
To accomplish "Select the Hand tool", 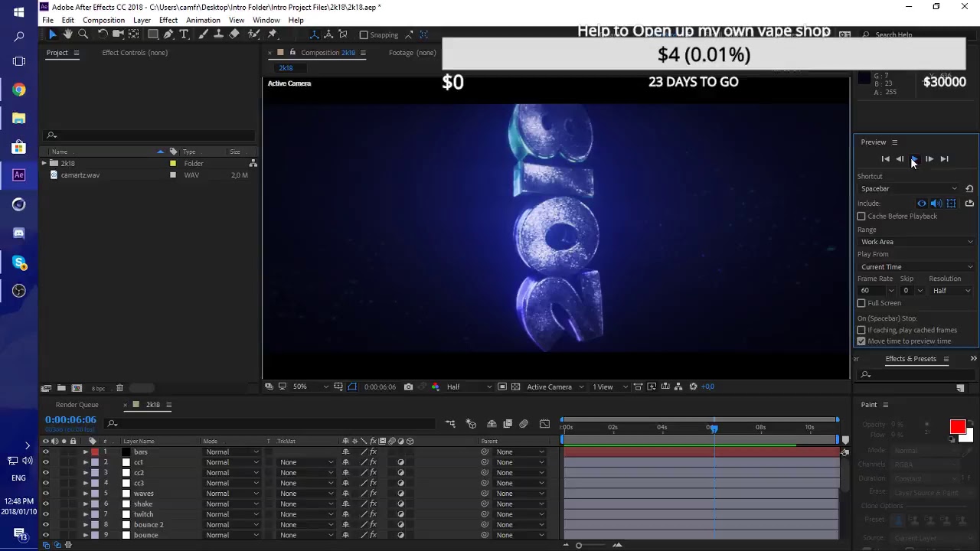I will [67, 34].
